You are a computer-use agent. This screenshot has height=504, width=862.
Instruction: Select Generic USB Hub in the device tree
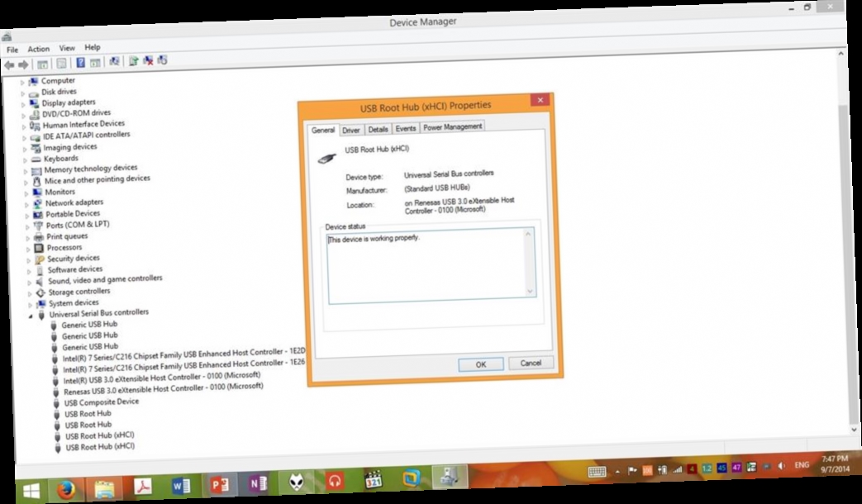91,324
